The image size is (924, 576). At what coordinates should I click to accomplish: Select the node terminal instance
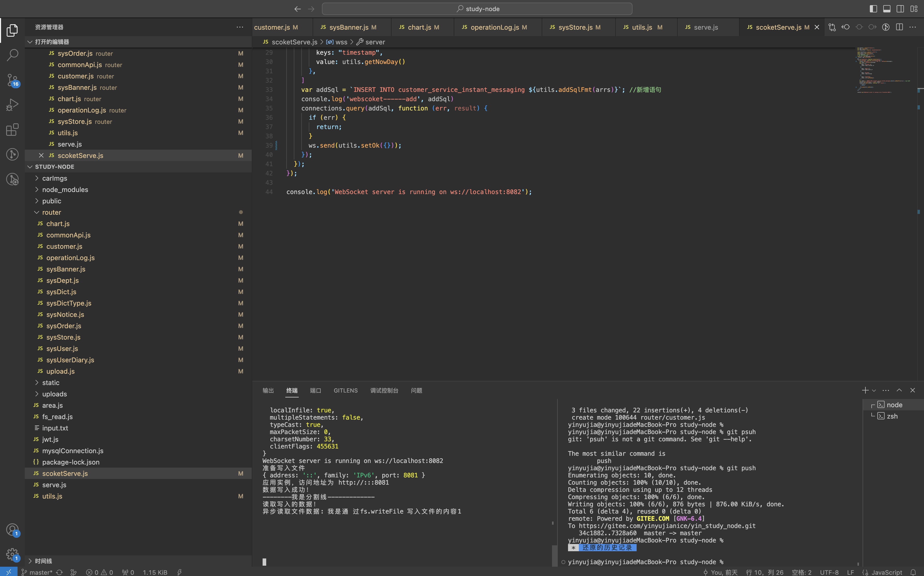point(893,405)
